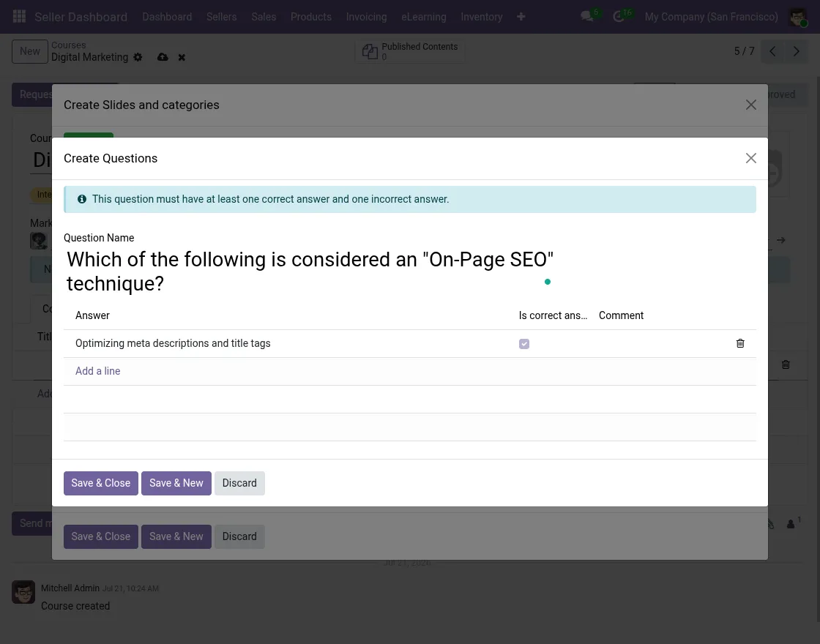820x644 pixels.
Task: Click the discard changes X icon
Action: [182, 58]
